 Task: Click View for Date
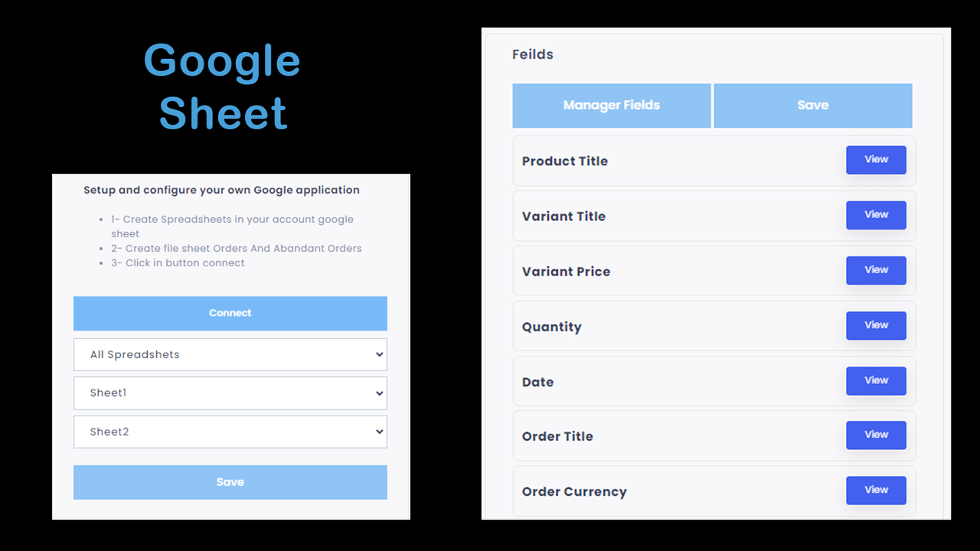[x=875, y=380]
